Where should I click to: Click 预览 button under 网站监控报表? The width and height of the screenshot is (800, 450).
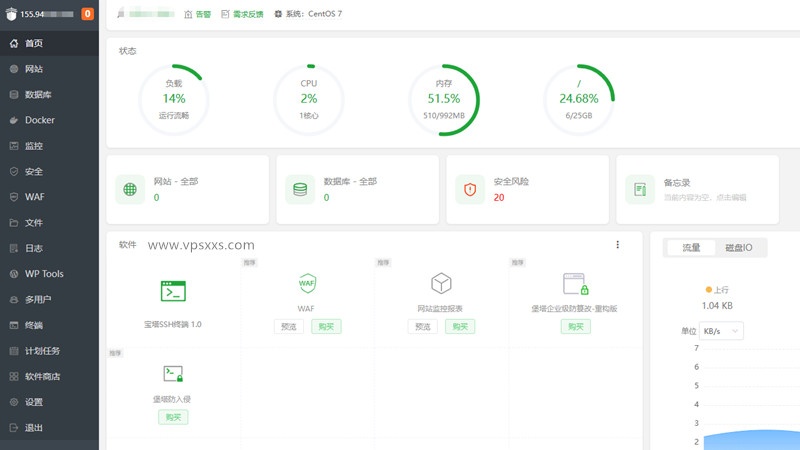[x=422, y=327]
